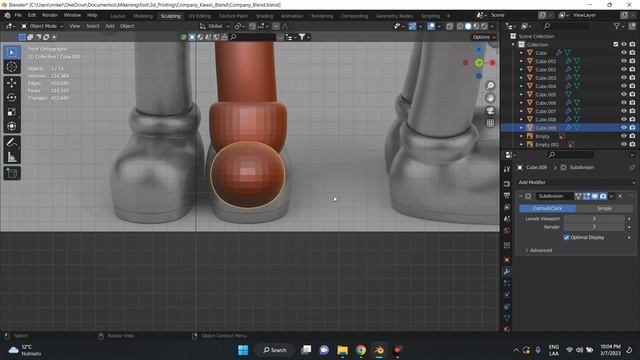This screenshot has width=640, height=360.
Task: Select the Annotate tool
Action: tap(12, 142)
